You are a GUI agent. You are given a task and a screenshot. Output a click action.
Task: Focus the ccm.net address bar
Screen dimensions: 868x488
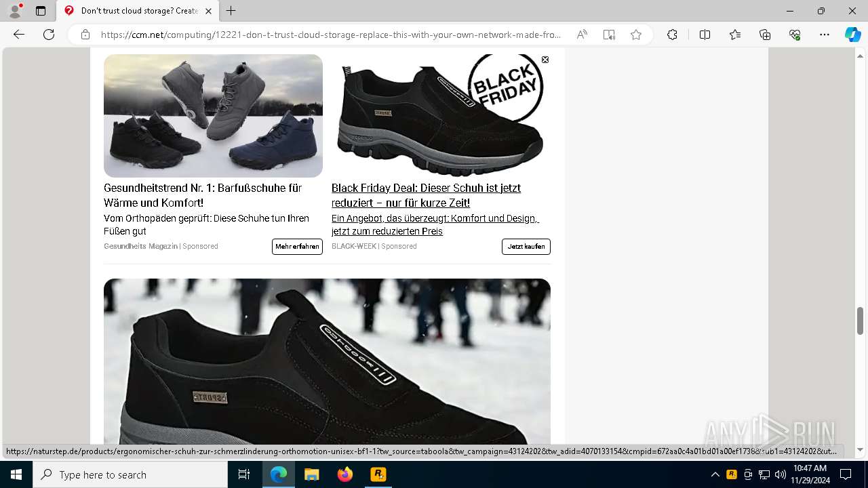click(331, 35)
